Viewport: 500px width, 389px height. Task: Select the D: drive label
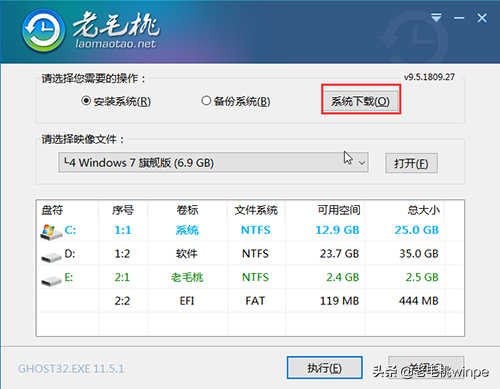[70, 254]
